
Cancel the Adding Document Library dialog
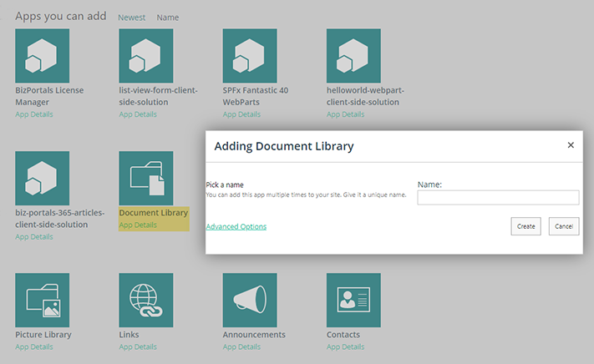[x=564, y=226]
